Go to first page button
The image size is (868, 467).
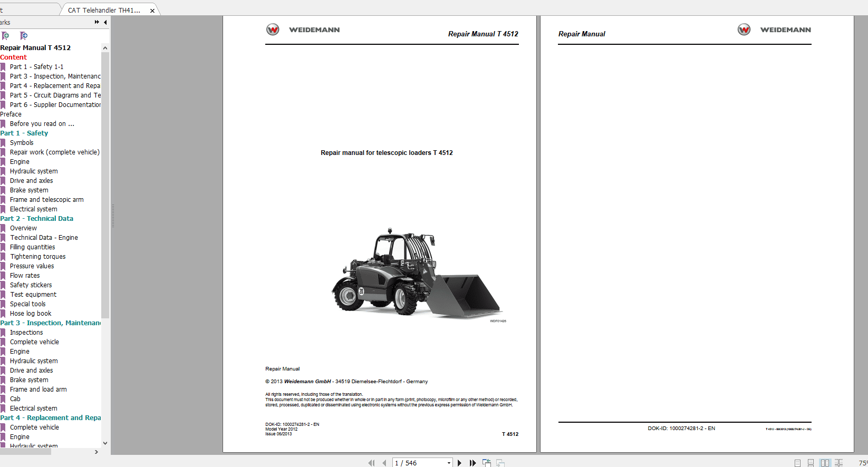pyautogui.click(x=371, y=463)
